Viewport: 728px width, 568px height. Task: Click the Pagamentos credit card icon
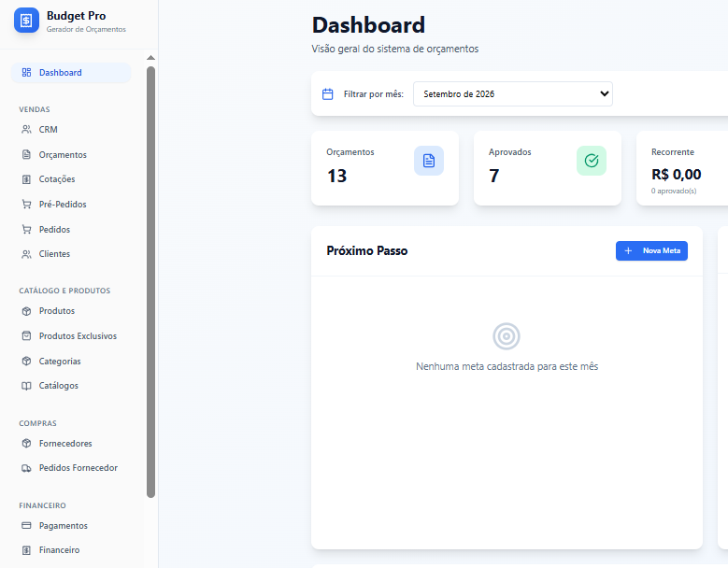(x=26, y=525)
